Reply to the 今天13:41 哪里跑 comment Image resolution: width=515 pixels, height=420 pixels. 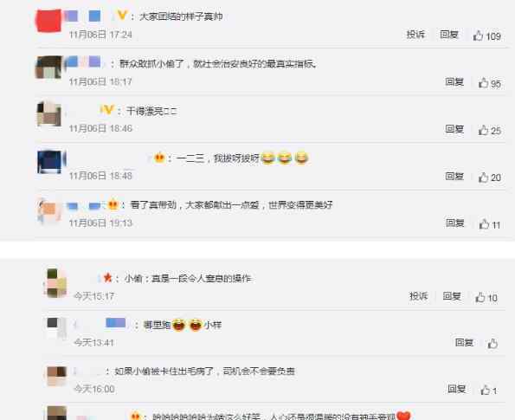[465, 342]
